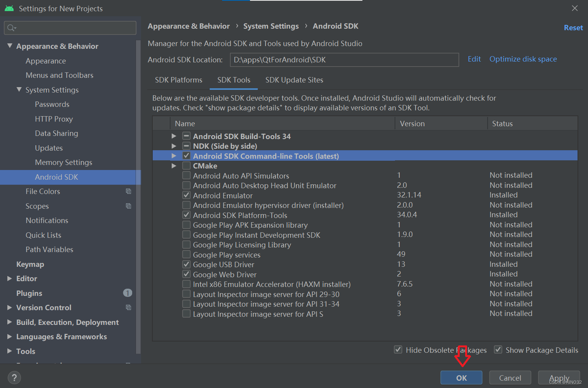Check Android Auto API Simulators
588x388 pixels.
(x=186, y=175)
